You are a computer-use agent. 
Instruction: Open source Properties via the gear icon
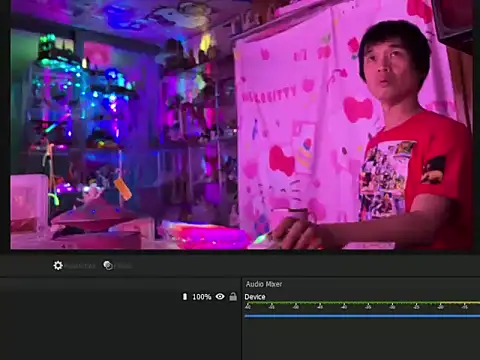[x=58, y=266]
